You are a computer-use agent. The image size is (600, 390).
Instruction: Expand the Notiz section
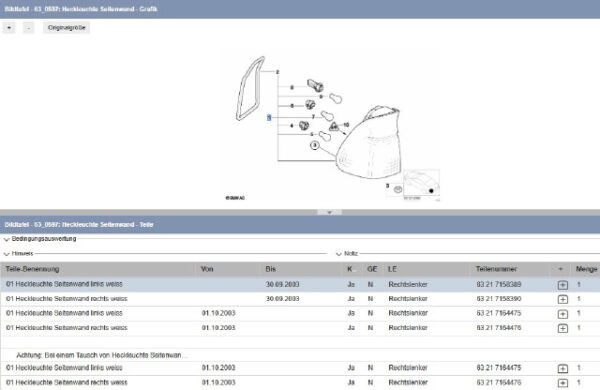[347, 253]
